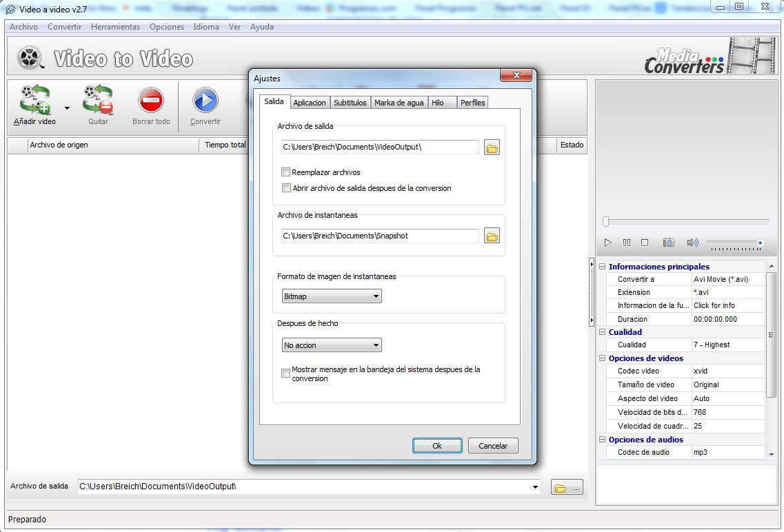Click the Cancelar button

click(493, 446)
